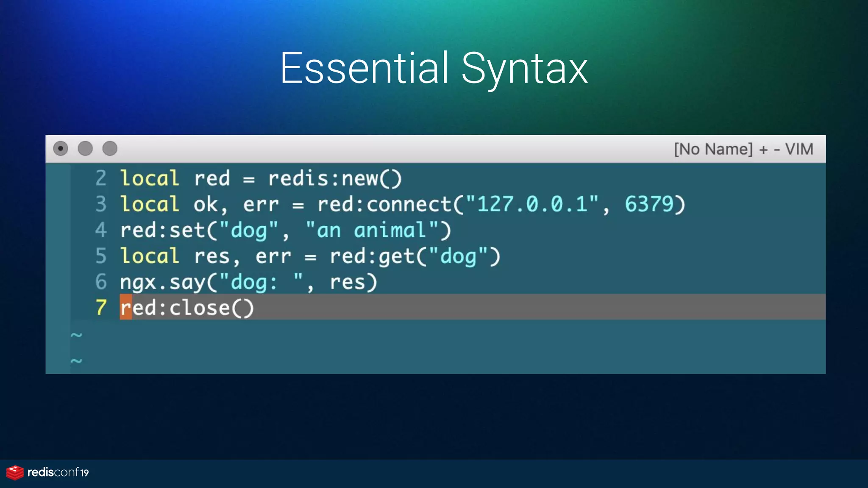Screen dimensions: 868x488
Task: Click code line 'local red = redis:new()'
Action: point(261,178)
